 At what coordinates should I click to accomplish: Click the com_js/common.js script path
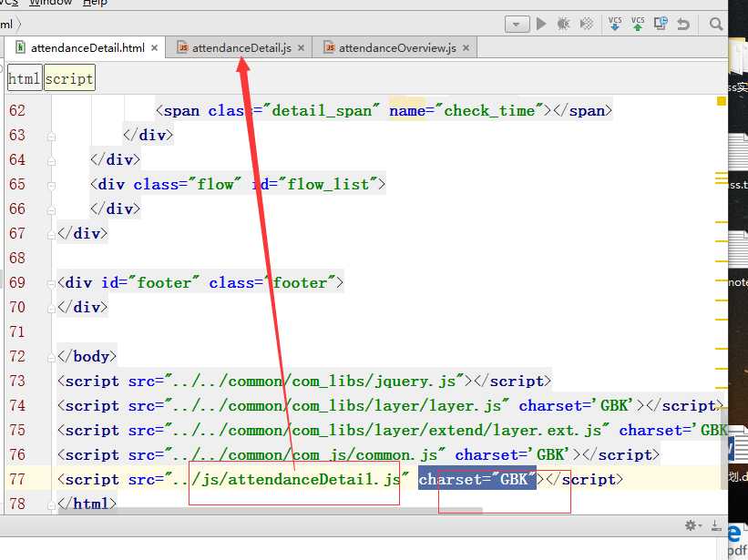coord(305,455)
